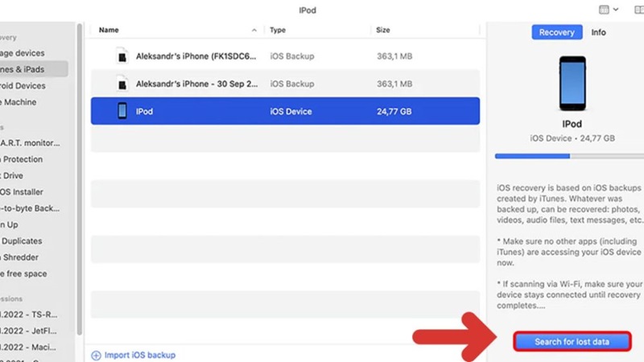Viewport: 644px width, 362px height.
Task: Click the 30 Sep iPhone backup icon
Action: click(x=122, y=84)
